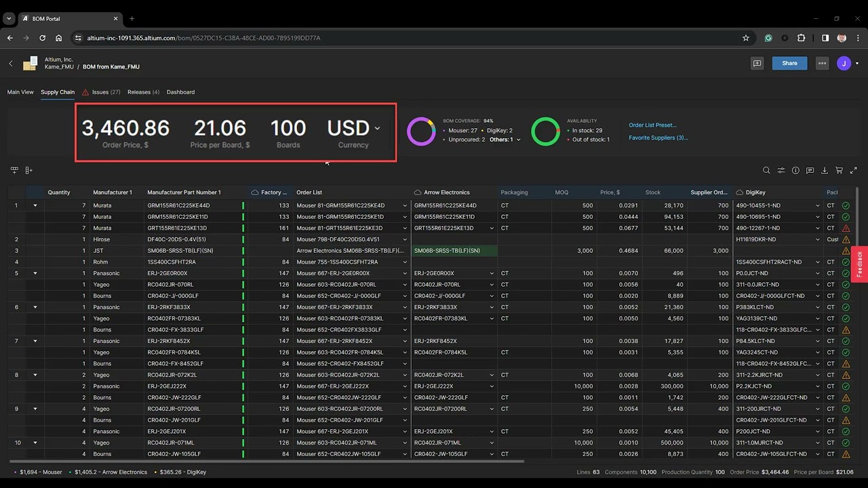
Task: Click the Manufacturer Part Number 1 column header
Action: pos(184,192)
